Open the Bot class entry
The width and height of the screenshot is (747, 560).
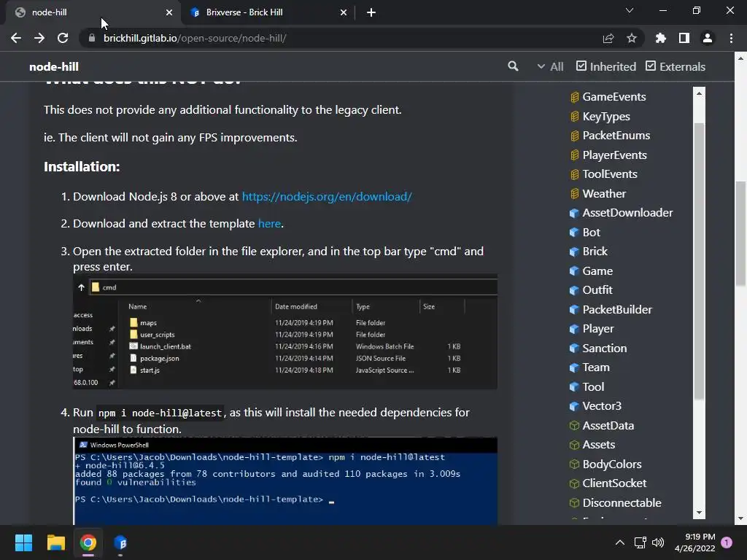click(x=585, y=232)
